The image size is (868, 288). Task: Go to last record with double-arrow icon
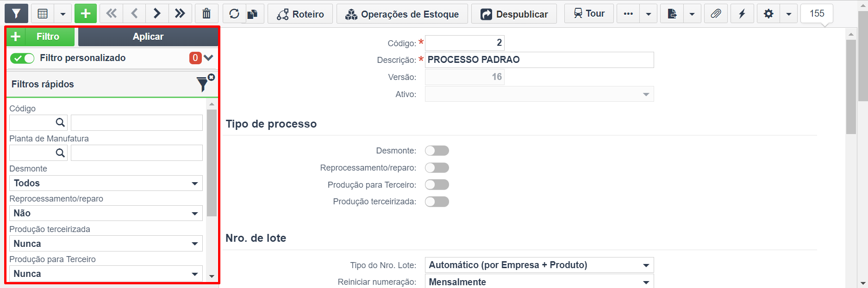click(x=180, y=14)
